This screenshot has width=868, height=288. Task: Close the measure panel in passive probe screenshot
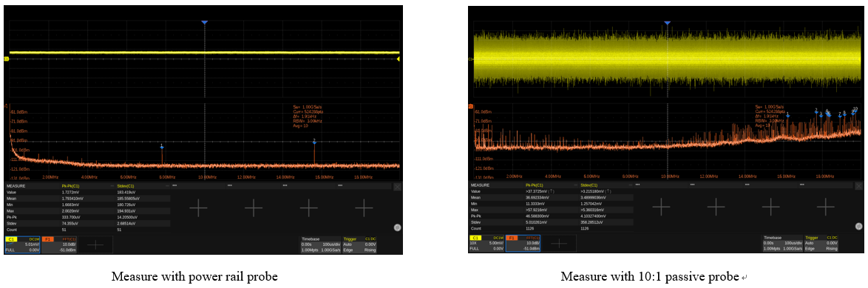pos(859,187)
